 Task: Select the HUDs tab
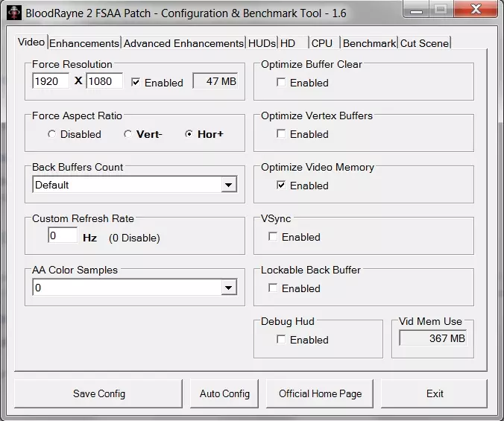pyautogui.click(x=262, y=43)
